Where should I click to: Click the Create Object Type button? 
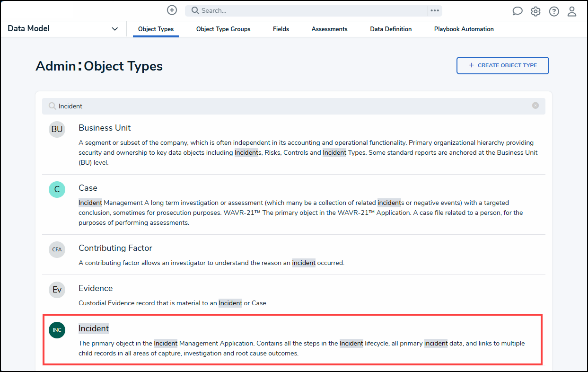(502, 65)
